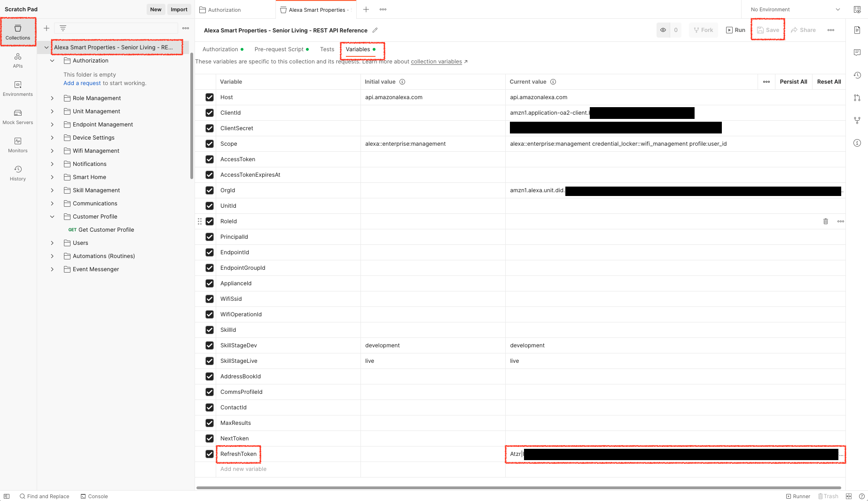The height and width of the screenshot is (501, 868).
Task: Open environment quick look icon
Action: coord(857,9)
